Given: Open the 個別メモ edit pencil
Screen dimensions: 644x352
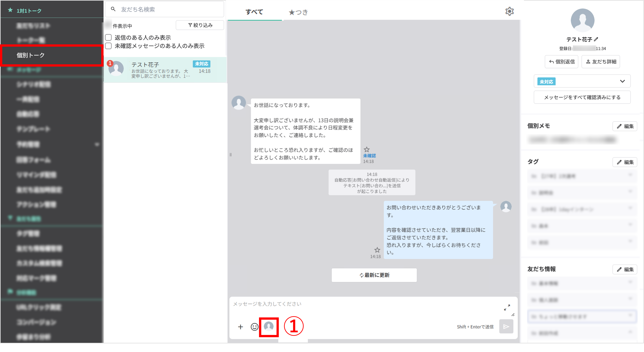Looking at the screenshot, I should [x=625, y=126].
